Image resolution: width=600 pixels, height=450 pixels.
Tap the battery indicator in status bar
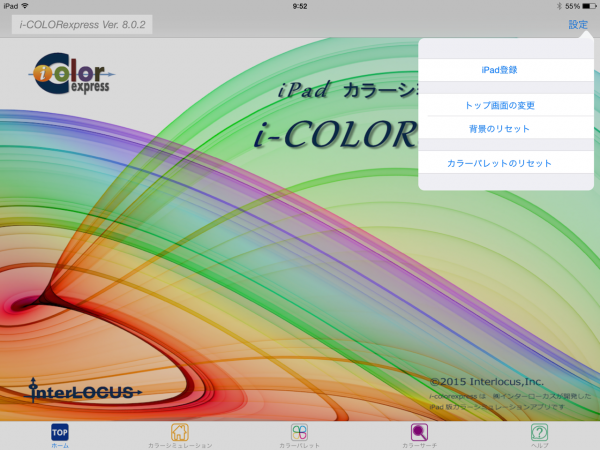[x=589, y=6]
